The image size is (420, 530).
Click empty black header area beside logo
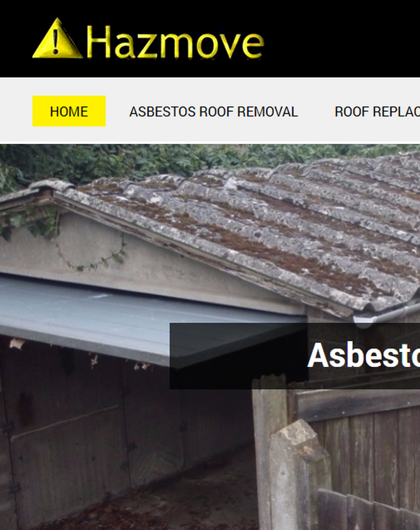pos(341,39)
